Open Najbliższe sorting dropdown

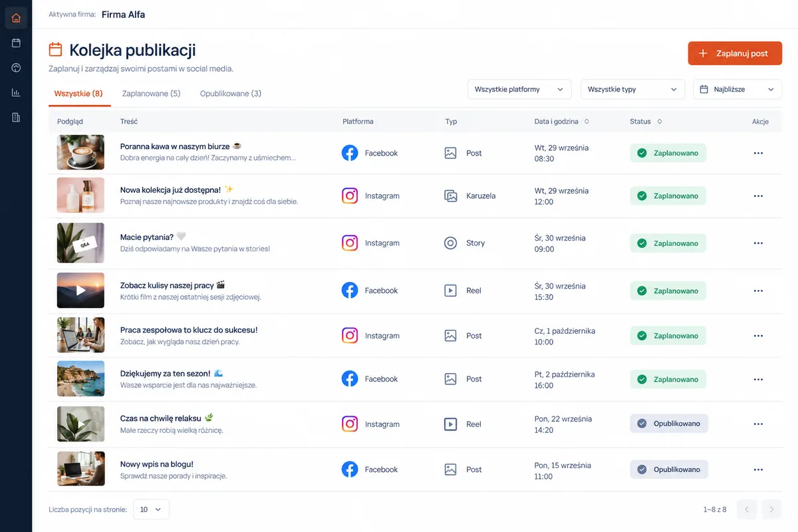click(x=737, y=89)
